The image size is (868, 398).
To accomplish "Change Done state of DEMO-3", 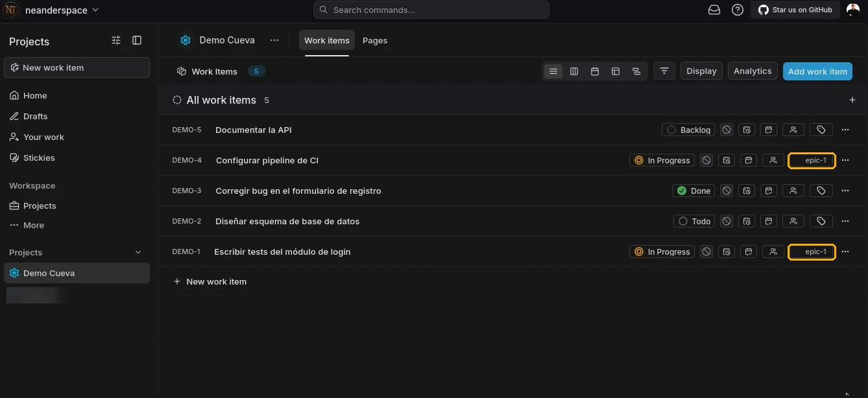I will coord(693,191).
